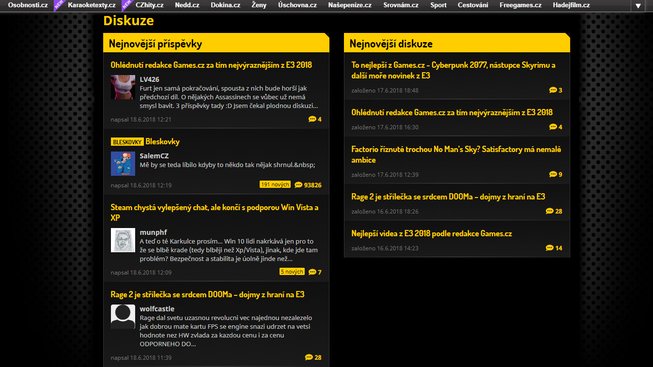The height and width of the screenshot is (367, 653).
Task: Click the Nejnovější příspěvky header
Action: (x=216, y=43)
